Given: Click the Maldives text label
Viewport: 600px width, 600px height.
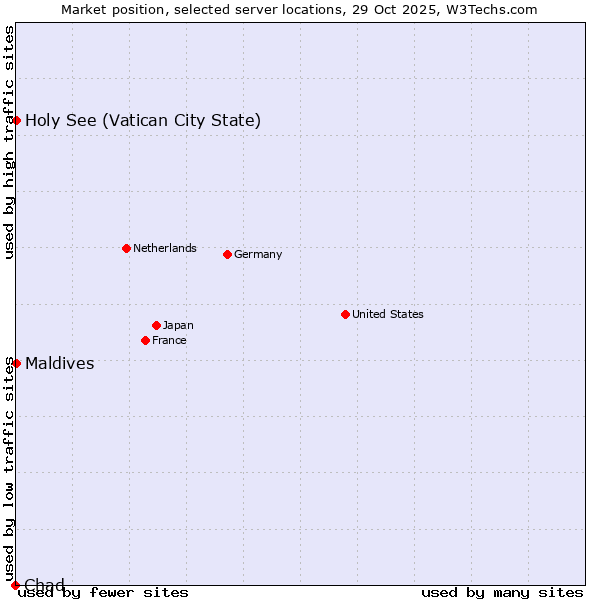Looking at the screenshot, I should click(60, 364).
